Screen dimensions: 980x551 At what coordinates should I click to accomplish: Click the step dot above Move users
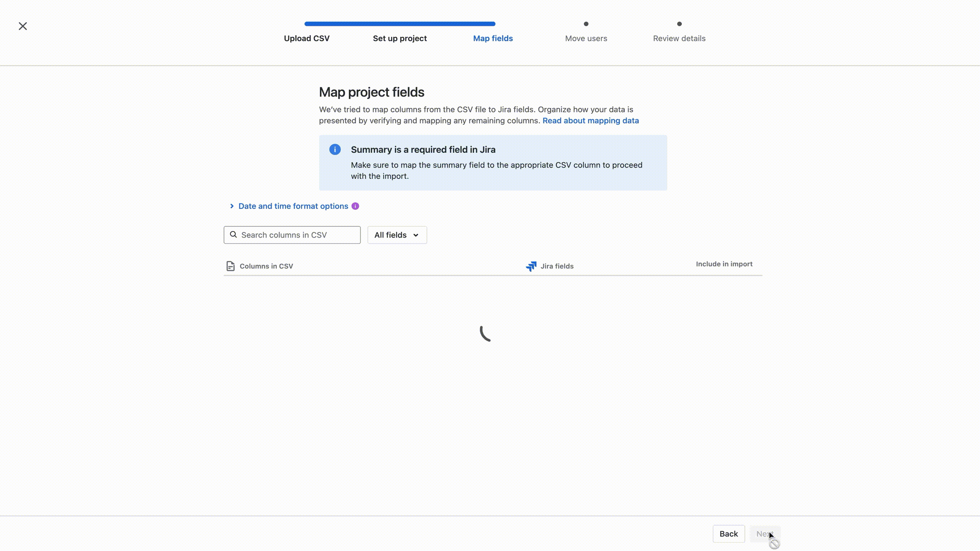pyautogui.click(x=586, y=23)
